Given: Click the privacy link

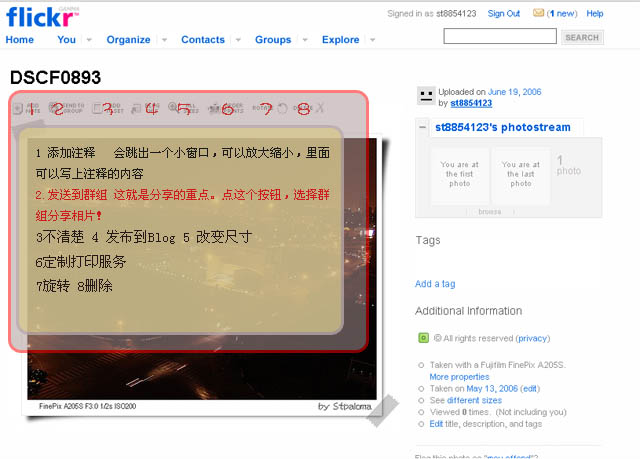Looking at the screenshot, I should pos(533,338).
